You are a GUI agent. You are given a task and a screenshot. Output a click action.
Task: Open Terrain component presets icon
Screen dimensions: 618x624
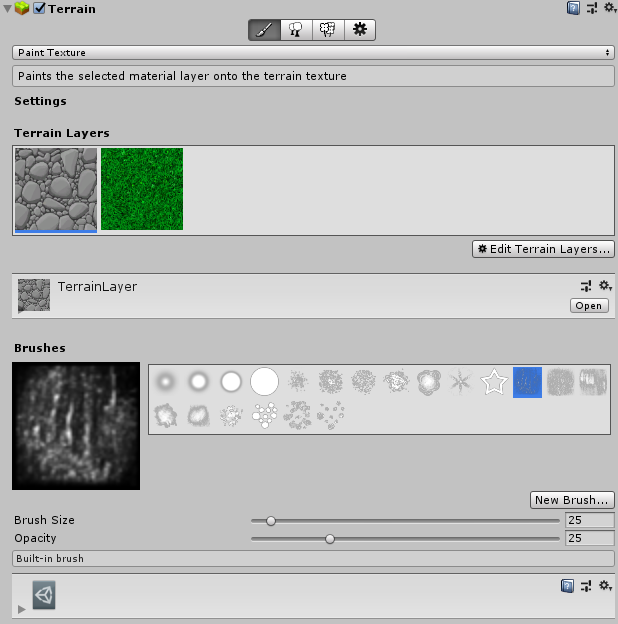pos(592,8)
